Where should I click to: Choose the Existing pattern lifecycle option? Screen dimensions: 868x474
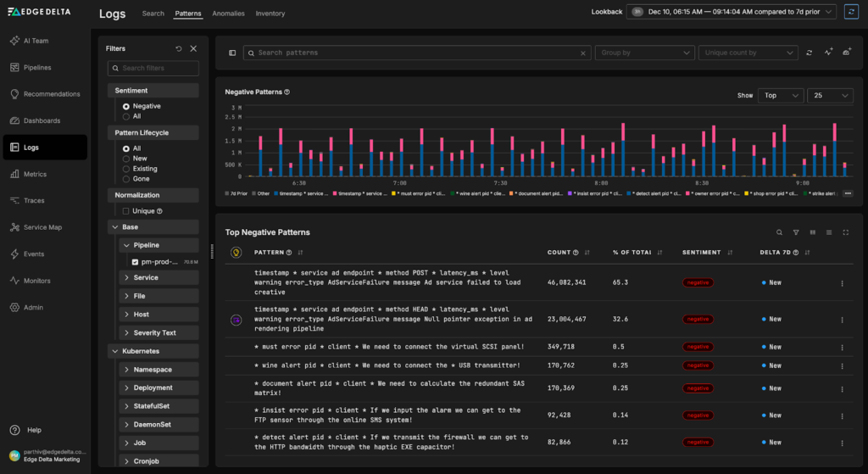[126, 169]
